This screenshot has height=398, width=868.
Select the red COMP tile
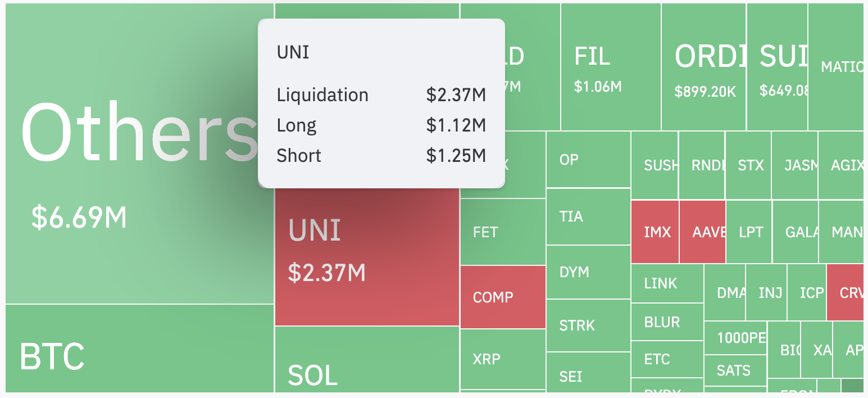[503, 297]
